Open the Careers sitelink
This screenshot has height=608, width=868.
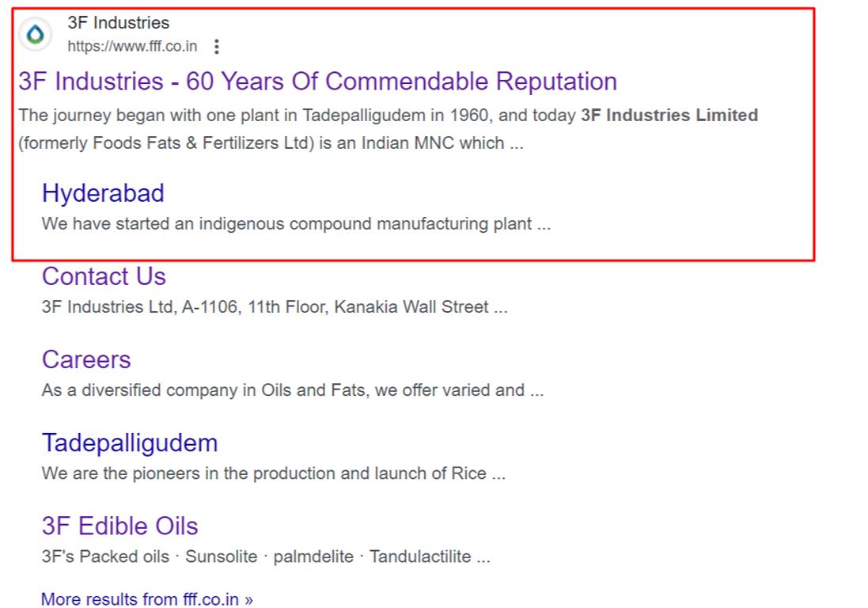(x=86, y=360)
